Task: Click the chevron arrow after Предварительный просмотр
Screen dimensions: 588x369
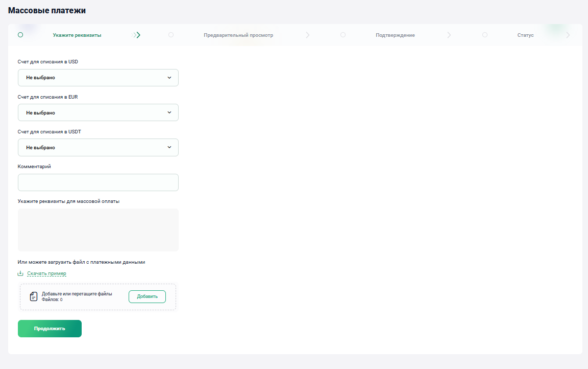Action: click(x=307, y=35)
